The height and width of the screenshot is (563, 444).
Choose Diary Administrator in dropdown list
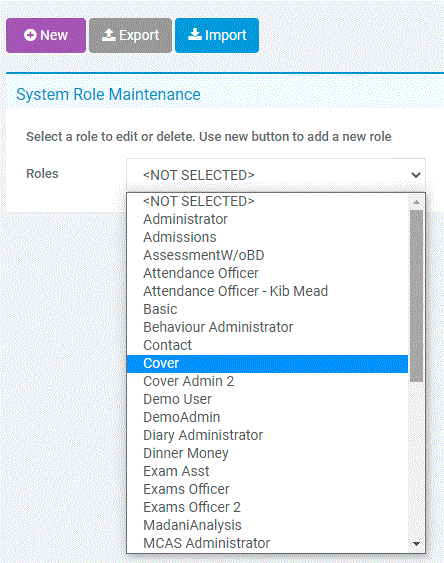pos(267,435)
